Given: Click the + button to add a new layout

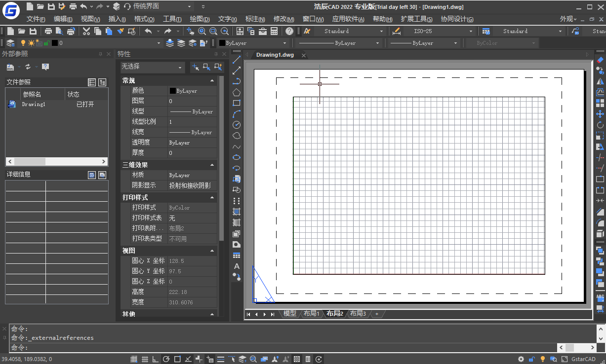Looking at the screenshot, I should pos(376,314).
